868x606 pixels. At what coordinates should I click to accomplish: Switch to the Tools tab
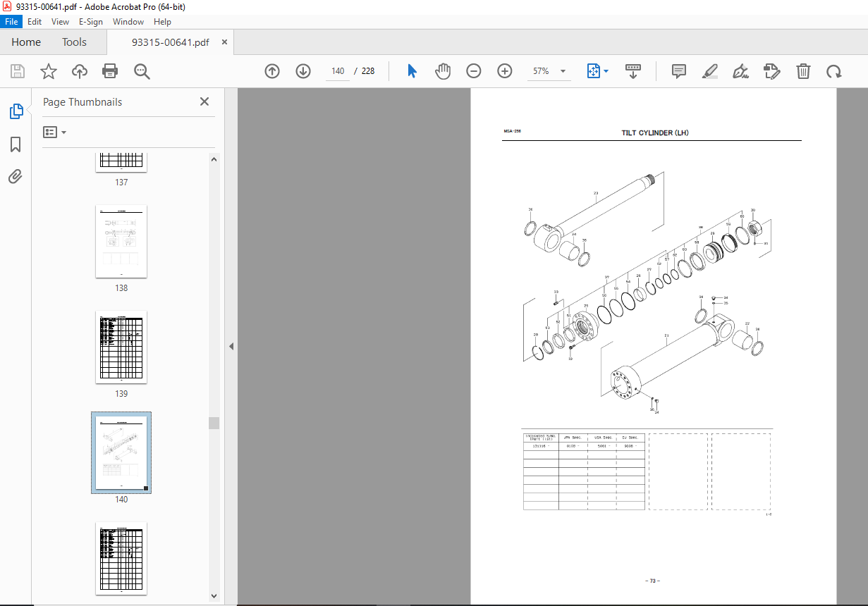[x=74, y=42]
